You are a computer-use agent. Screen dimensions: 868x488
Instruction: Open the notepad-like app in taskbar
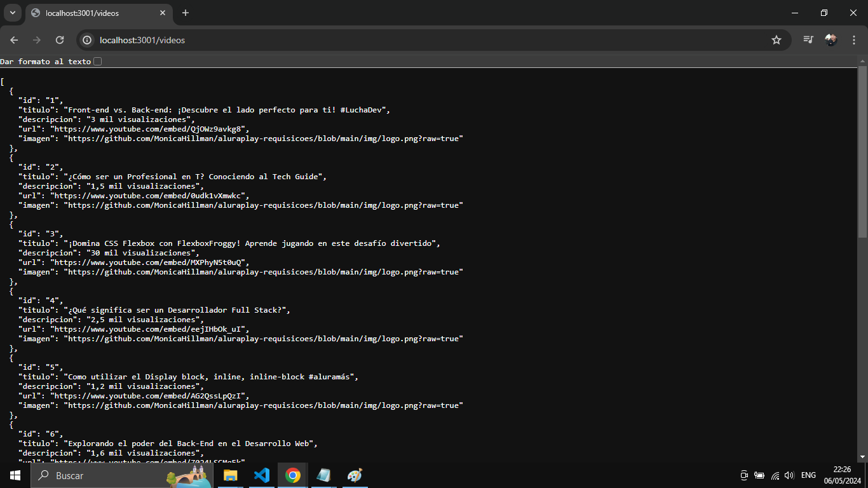pos(323,475)
